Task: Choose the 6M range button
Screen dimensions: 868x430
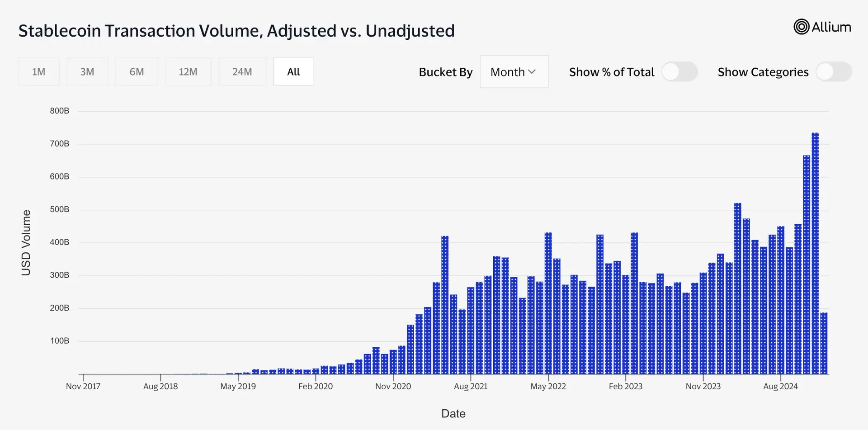Action: [137, 71]
